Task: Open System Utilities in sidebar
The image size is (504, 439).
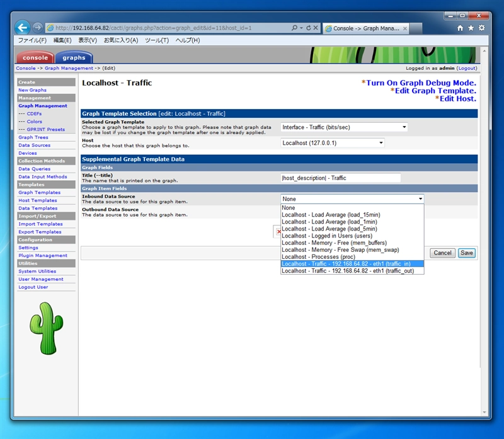Action: click(37, 271)
